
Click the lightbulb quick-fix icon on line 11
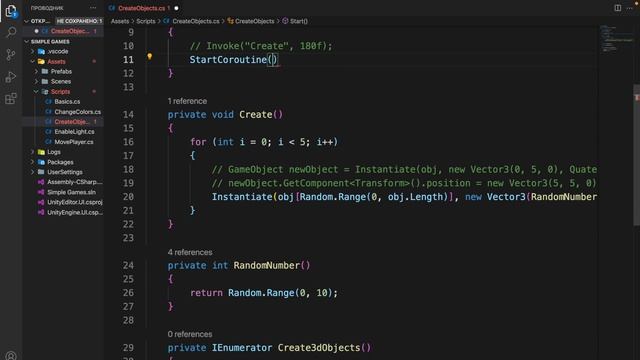point(150,57)
